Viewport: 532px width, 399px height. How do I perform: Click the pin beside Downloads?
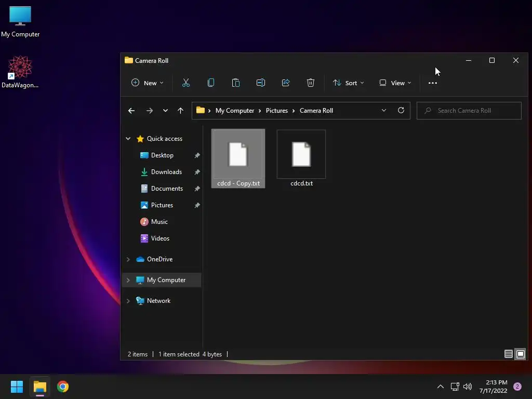[197, 172]
